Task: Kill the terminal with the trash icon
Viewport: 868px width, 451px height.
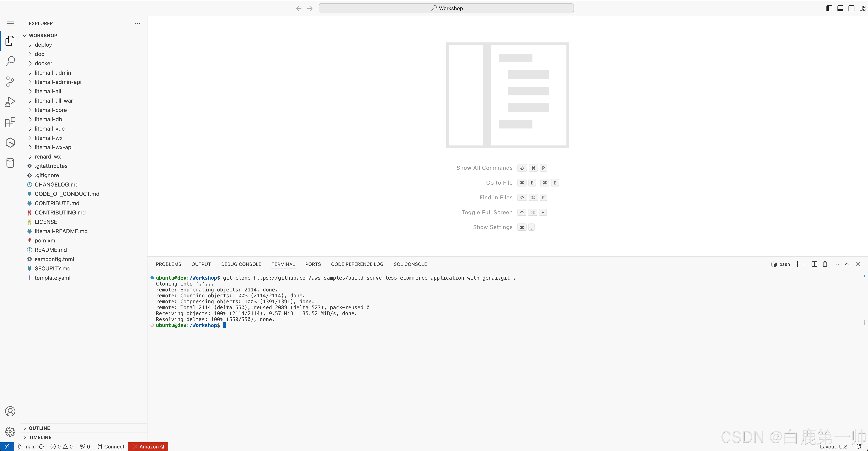Action: [x=825, y=264]
